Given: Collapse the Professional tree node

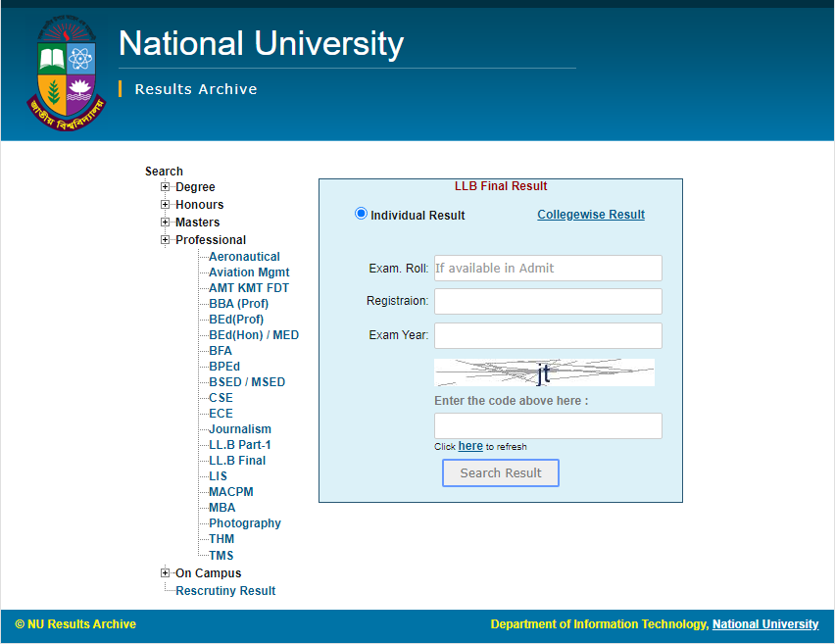Looking at the screenshot, I should click(x=165, y=240).
